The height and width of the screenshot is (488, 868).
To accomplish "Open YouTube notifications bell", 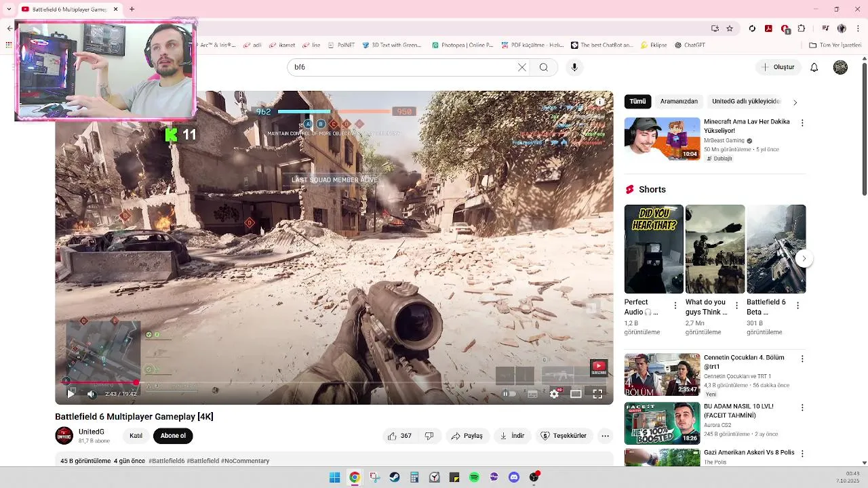I will [814, 67].
